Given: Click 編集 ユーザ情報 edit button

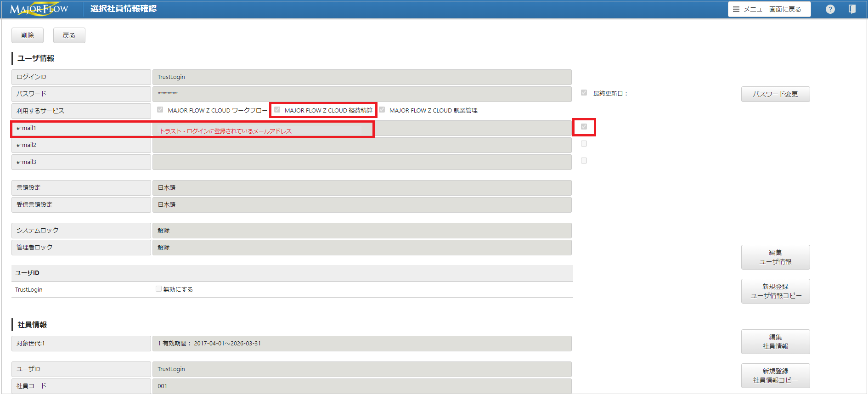Looking at the screenshot, I should tap(775, 257).
